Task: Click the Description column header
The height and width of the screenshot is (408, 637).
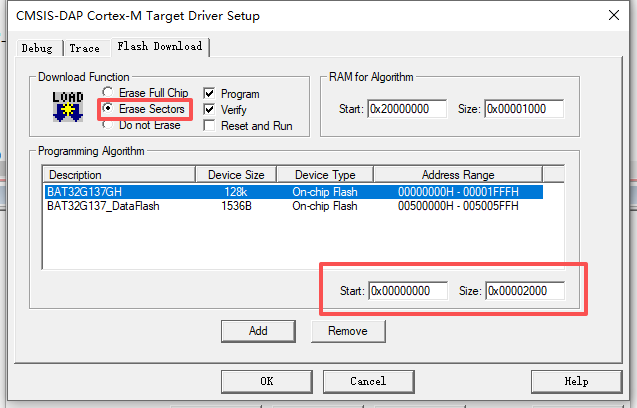Action: [x=118, y=175]
